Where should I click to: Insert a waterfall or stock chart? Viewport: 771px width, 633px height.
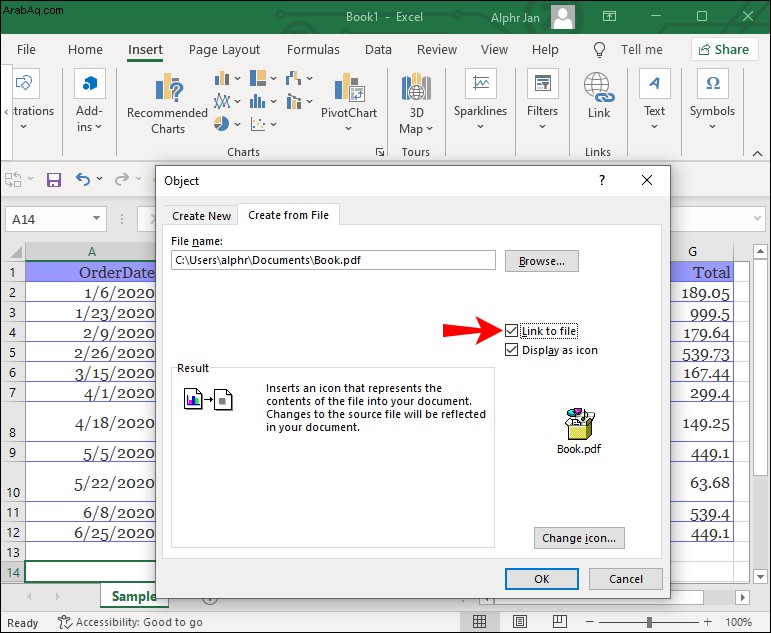(294, 78)
